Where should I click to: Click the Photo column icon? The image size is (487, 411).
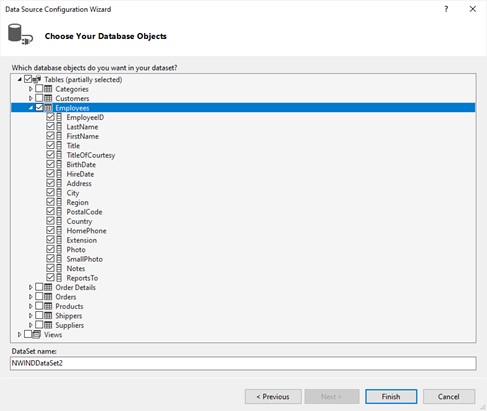coord(59,249)
